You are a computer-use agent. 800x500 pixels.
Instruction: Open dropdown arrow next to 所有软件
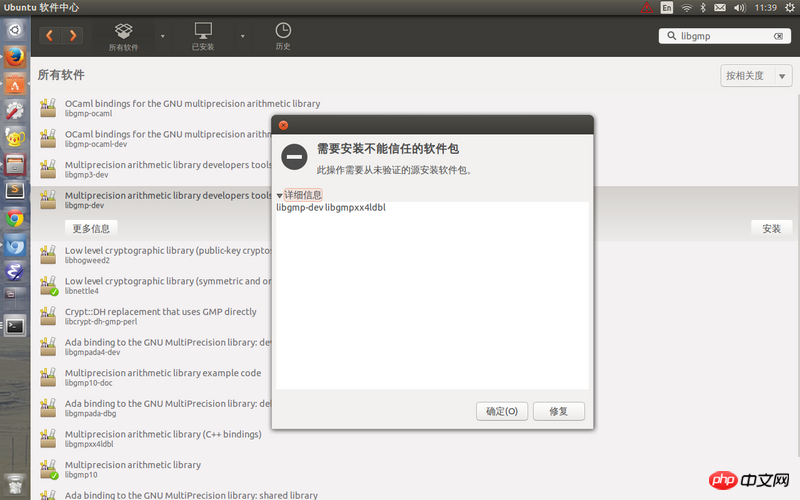(x=163, y=36)
